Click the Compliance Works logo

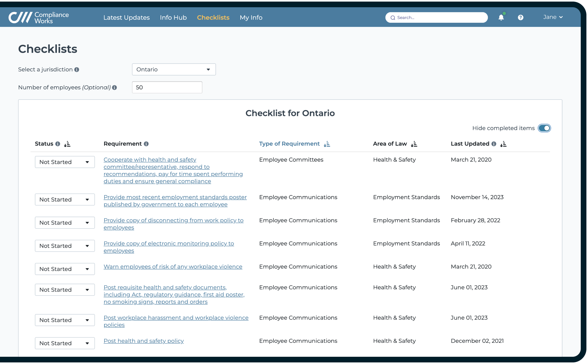[x=39, y=18]
